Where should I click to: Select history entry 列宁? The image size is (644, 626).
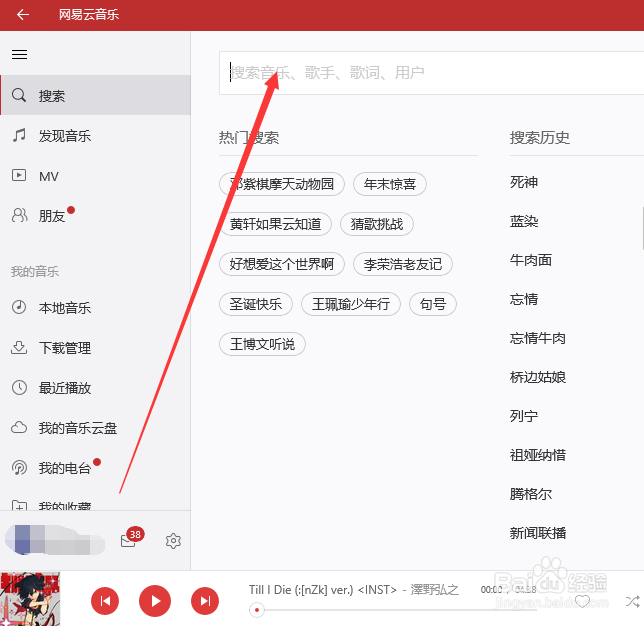click(524, 416)
